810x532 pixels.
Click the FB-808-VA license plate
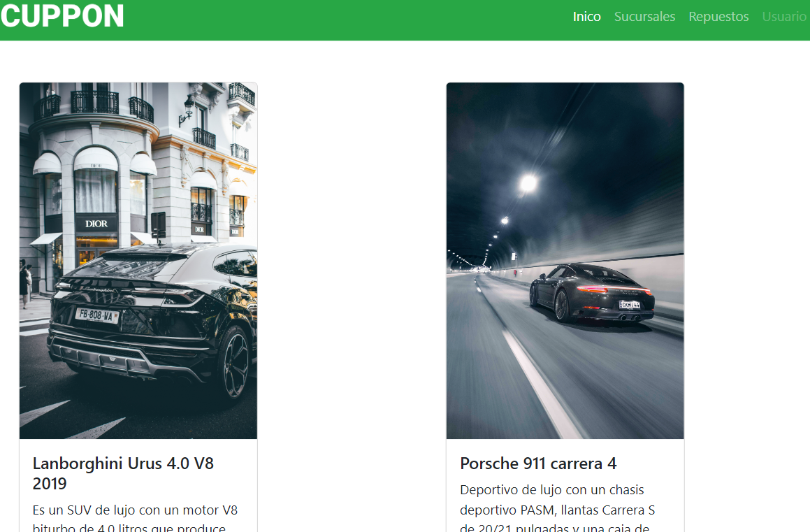click(96, 315)
